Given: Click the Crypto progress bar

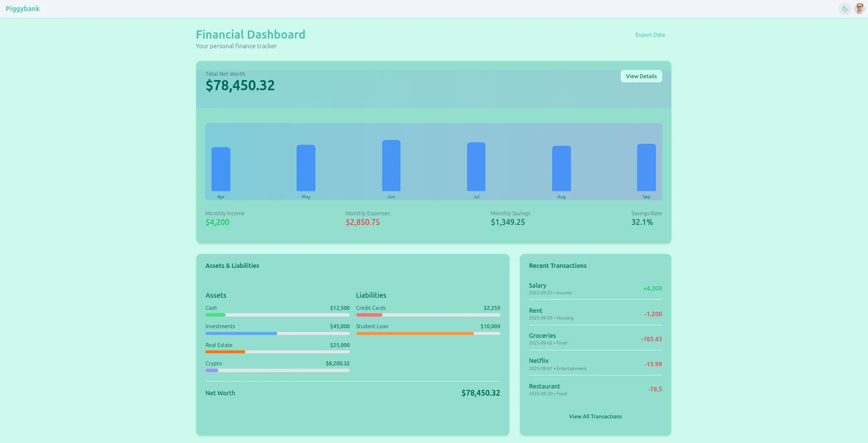Looking at the screenshot, I should coord(277,371).
